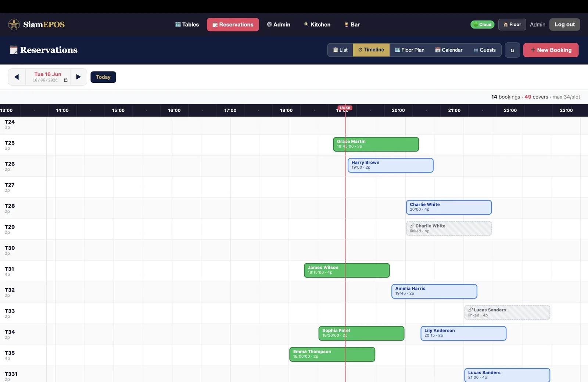588x382 pixels.
Task: Click the 14:00 time header
Action: coord(62,110)
